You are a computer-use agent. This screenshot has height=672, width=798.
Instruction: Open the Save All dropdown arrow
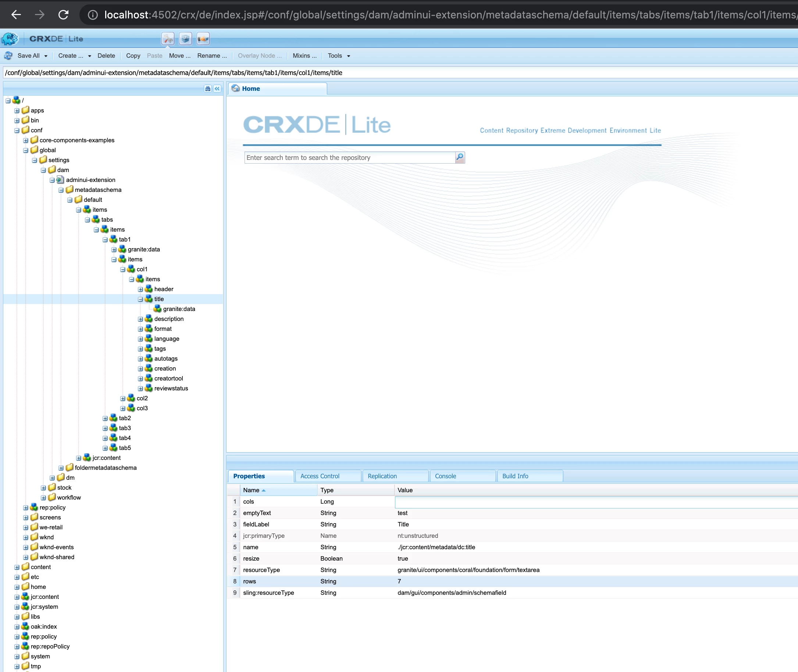[x=46, y=56]
